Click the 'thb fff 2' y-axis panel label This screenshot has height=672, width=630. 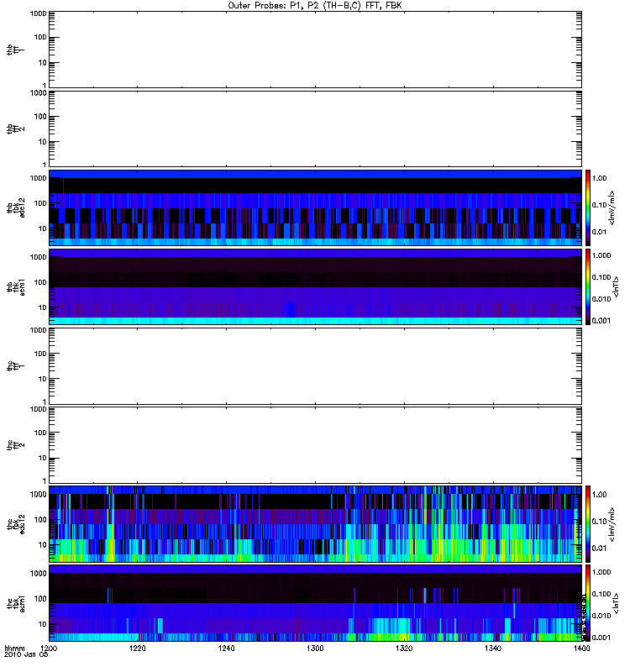[x=15, y=129]
